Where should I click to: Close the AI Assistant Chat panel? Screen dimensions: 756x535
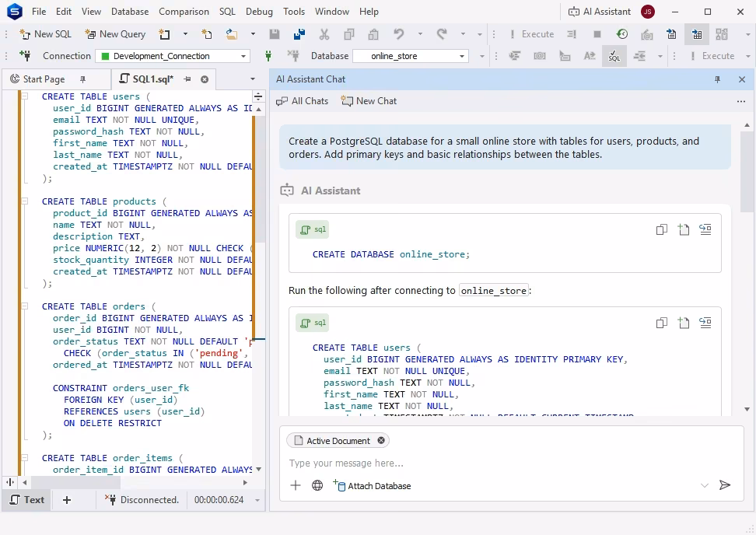click(742, 79)
